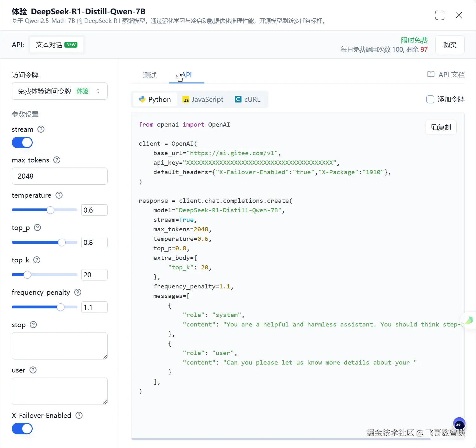Click the max_tokens input field
The height and width of the screenshot is (448, 476).
coord(60,176)
